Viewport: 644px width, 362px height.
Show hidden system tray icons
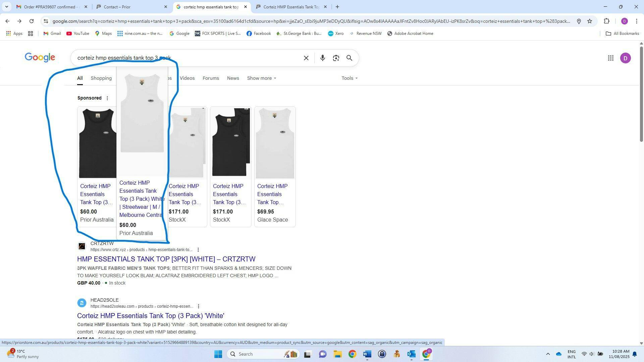[548, 354]
